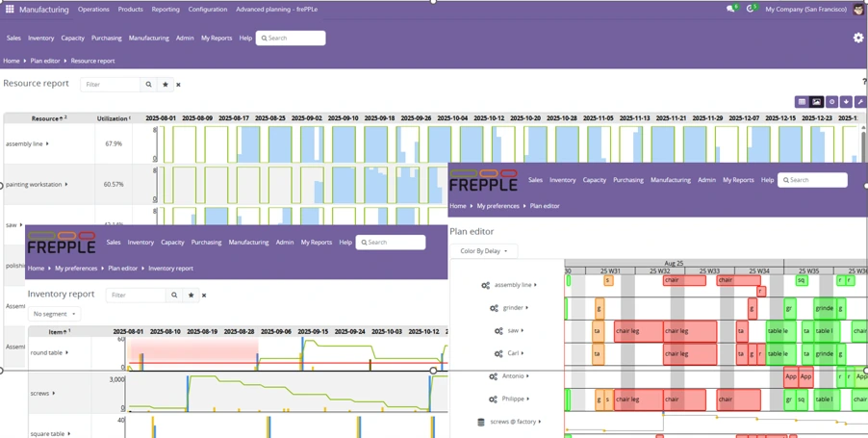This screenshot has width=868, height=438.
Task: Open the Reporting menu in top bar
Action: click(x=166, y=10)
